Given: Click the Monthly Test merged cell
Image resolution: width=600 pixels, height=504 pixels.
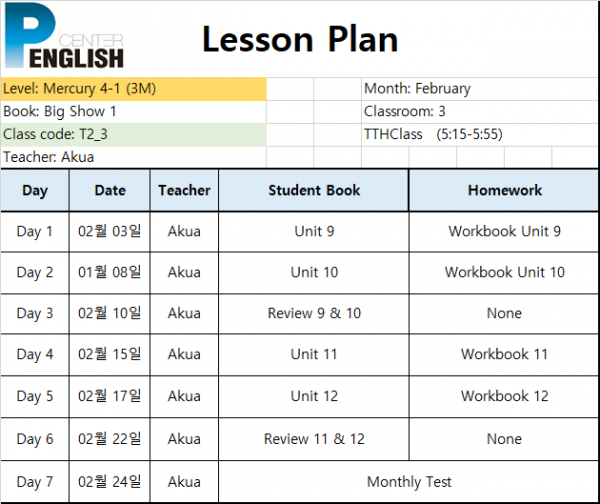Looking at the screenshot, I should [x=409, y=482].
